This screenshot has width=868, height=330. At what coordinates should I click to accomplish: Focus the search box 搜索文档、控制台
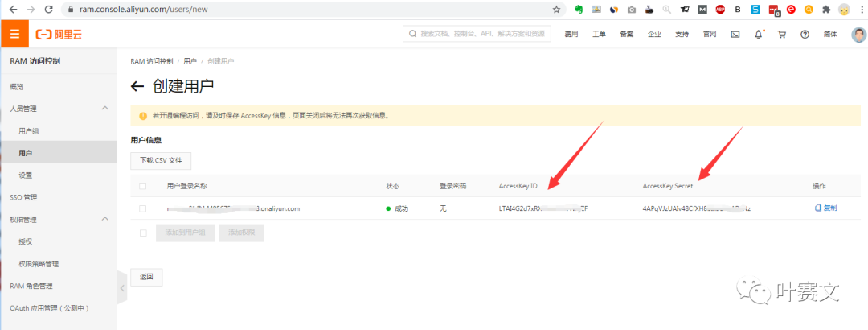[477, 34]
